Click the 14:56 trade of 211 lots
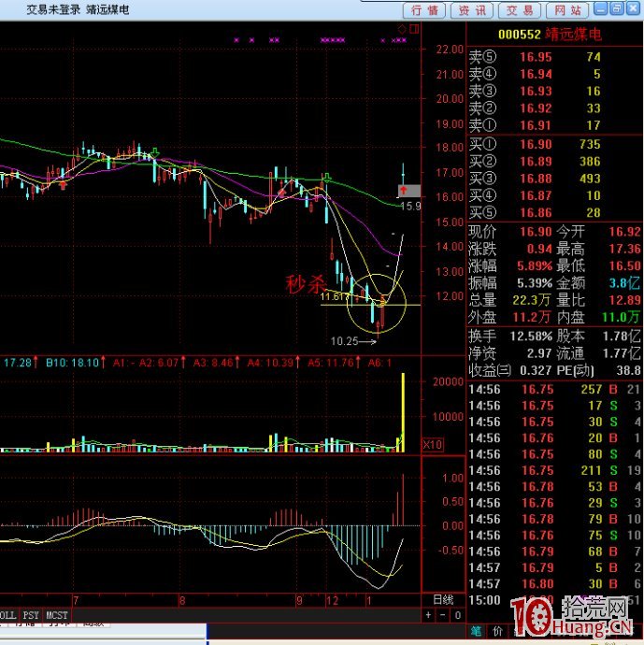Screen dimensions: 644x645 [x=554, y=470]
